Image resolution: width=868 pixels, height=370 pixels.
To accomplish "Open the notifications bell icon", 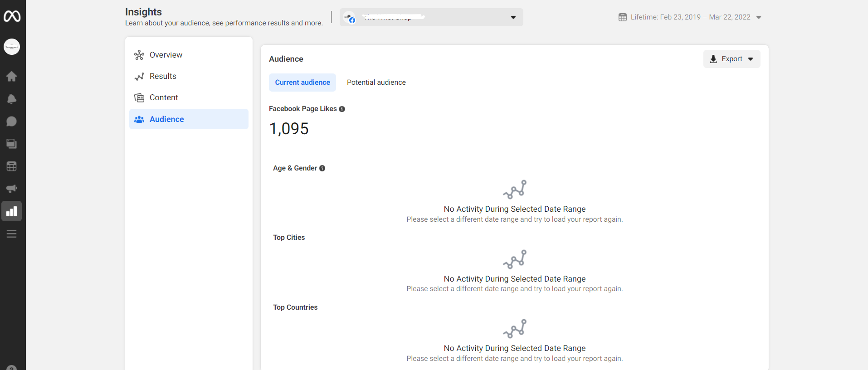I will [x=12, y=99].
